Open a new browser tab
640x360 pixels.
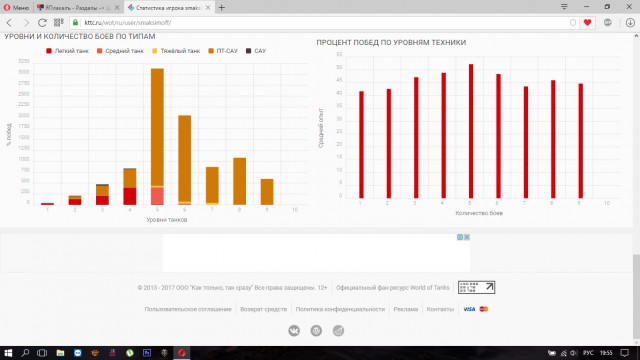pos(222,7)
